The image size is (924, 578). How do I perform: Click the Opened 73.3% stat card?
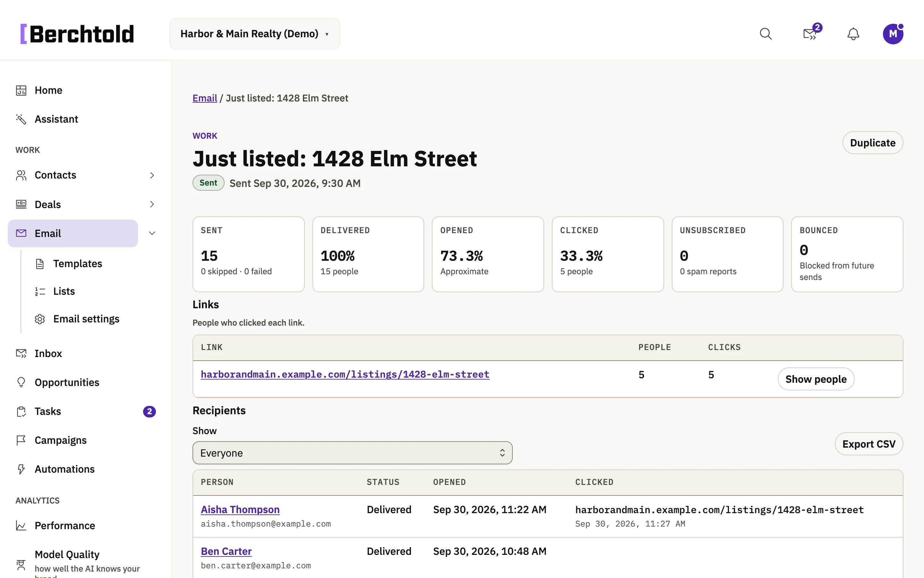point(488,254)
